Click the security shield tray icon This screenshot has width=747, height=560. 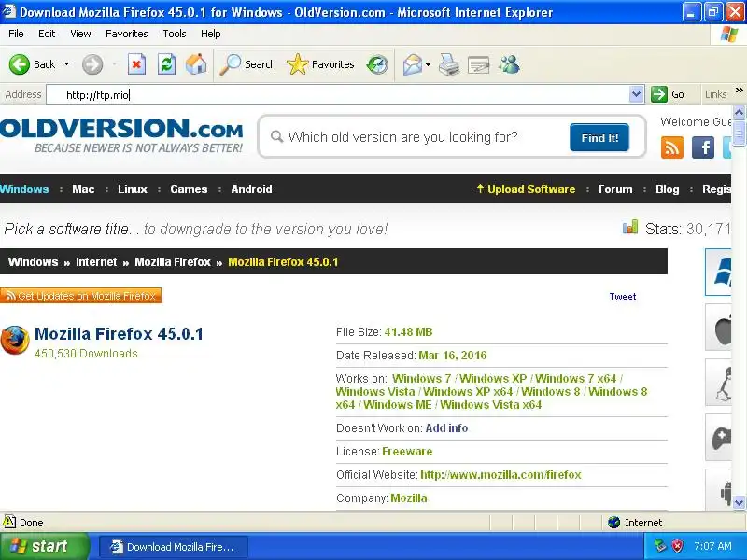tap(677, 546)
